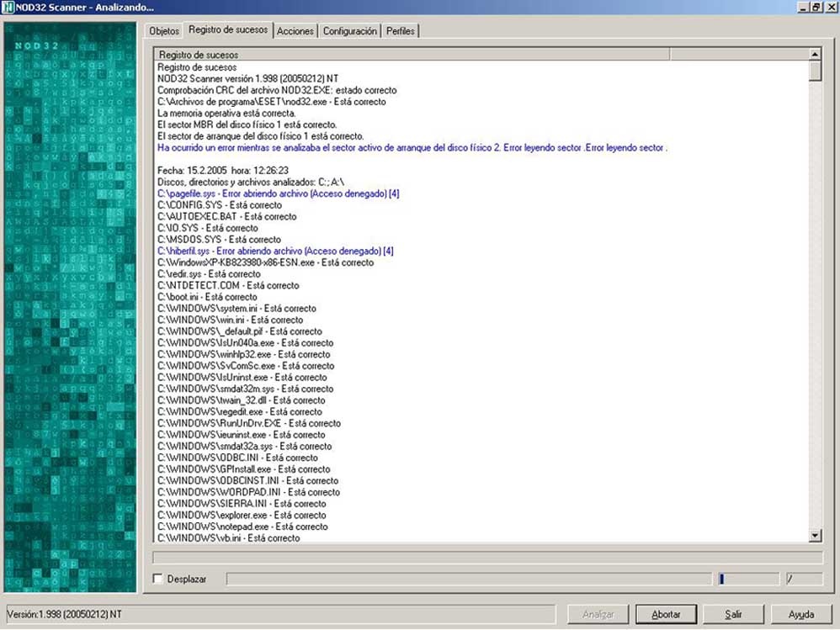Screen dimensions: 840x630
Task: Select the La memoria operativa log line
Action: point(226,114)
